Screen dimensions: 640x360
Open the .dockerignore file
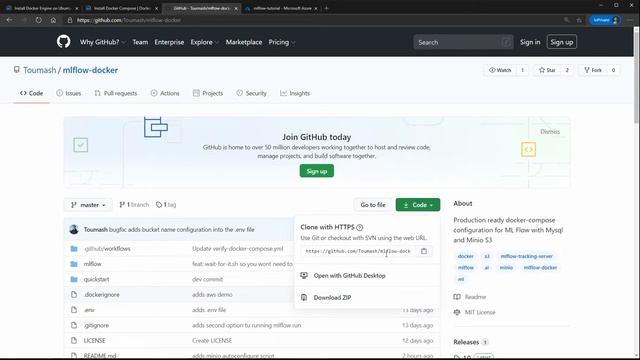pos(102,295)
